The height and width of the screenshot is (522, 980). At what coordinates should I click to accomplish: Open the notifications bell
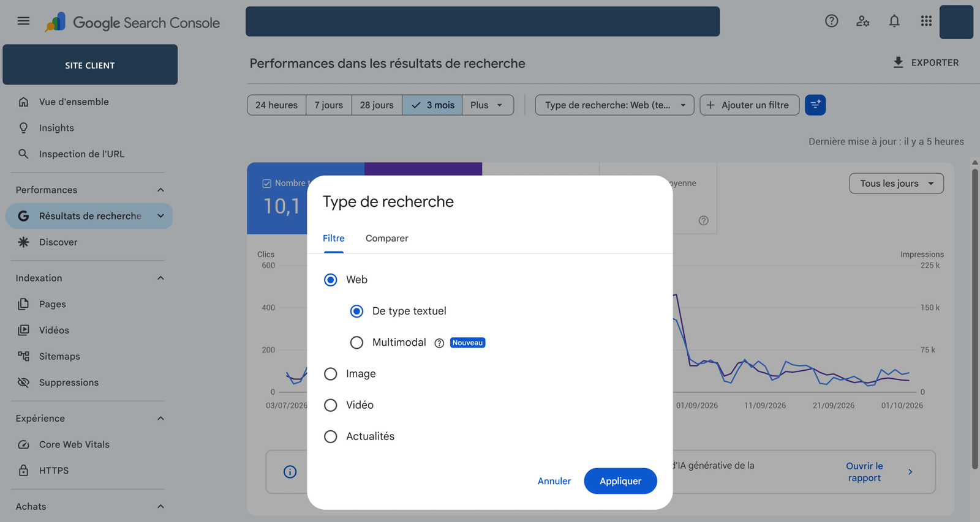894,21
